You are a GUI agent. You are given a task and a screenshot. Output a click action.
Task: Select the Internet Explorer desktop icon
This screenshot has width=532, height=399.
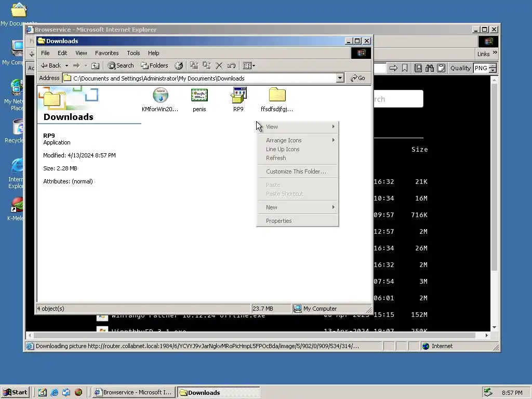point(16,174)
